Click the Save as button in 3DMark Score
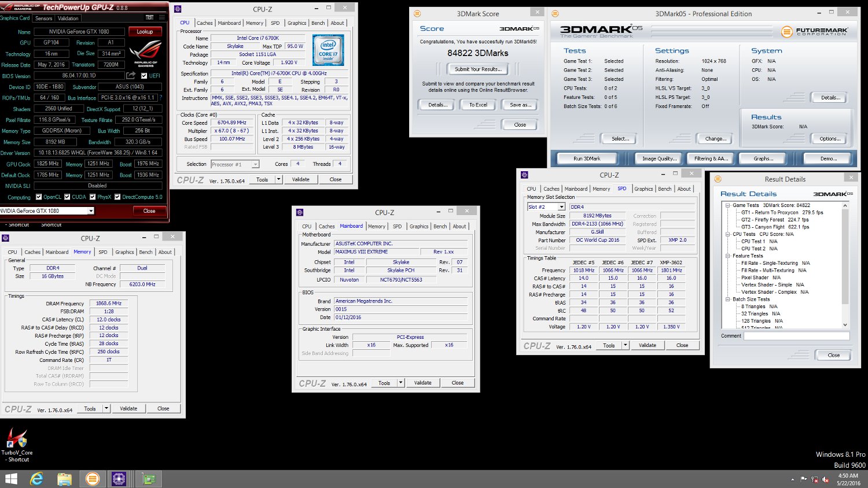Screen dimensions: 868x488 coord(520,105)
